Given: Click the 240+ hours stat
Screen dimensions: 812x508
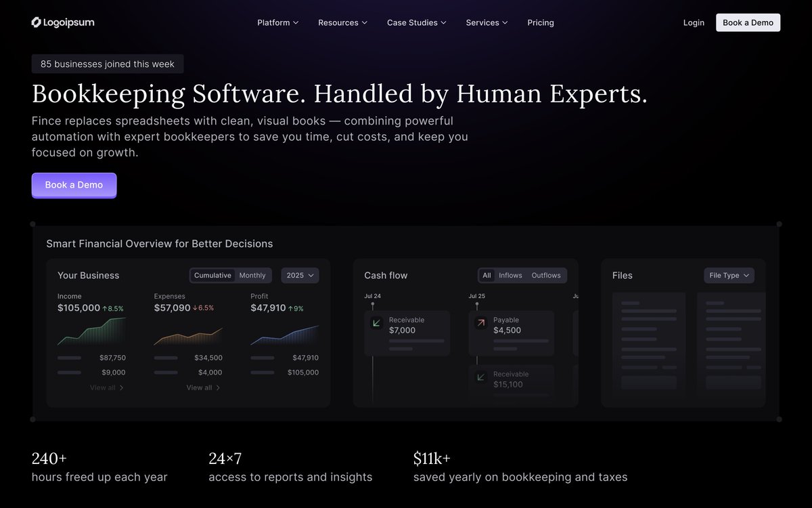Looking at the screenshot, I should [x=99, y=467].
